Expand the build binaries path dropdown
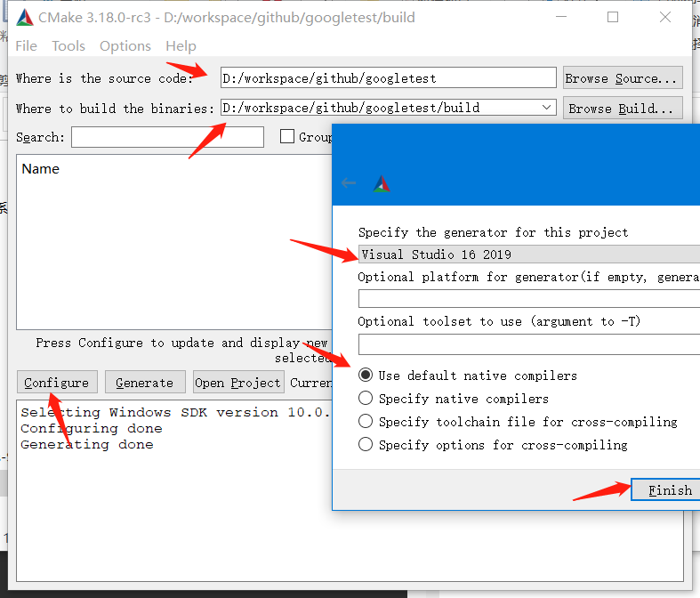This screenshot has height=598, width=700. coord(546,108)
